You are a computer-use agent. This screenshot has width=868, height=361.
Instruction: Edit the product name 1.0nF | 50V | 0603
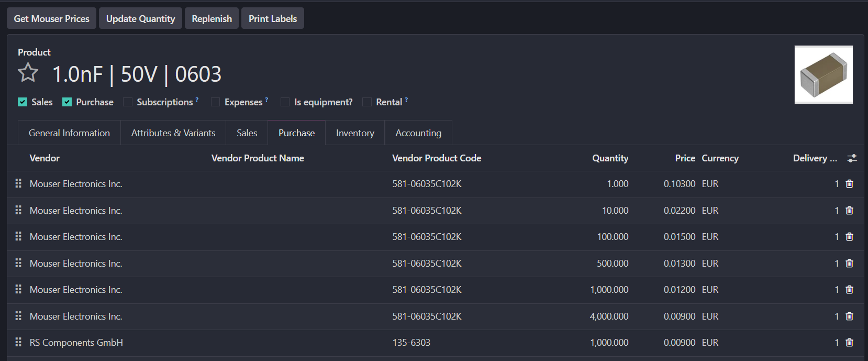(x=137, y=74)
